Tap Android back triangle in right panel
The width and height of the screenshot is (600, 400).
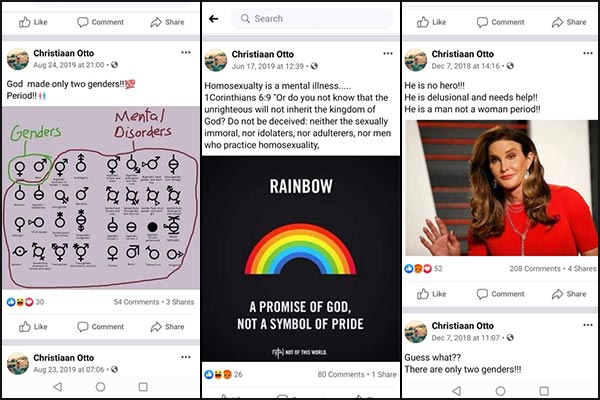click(x=456, y=391)
